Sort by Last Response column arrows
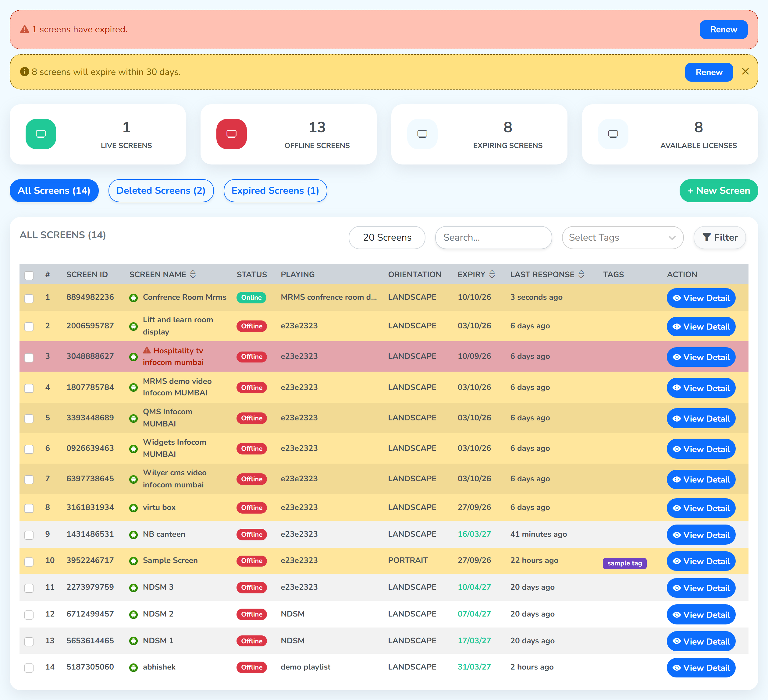This screenshot has height=700, width=768. (581, 274)
